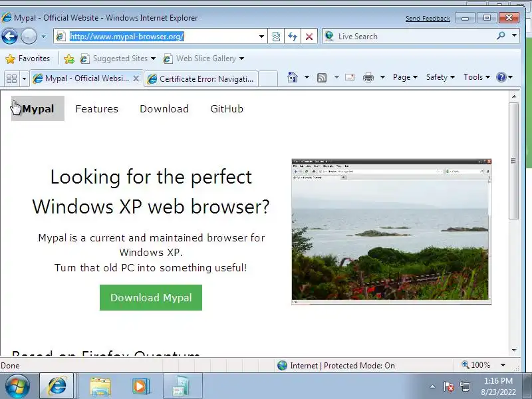Click the Forward navigation arrow
532x399 pixels.
[x=29, y=37]
